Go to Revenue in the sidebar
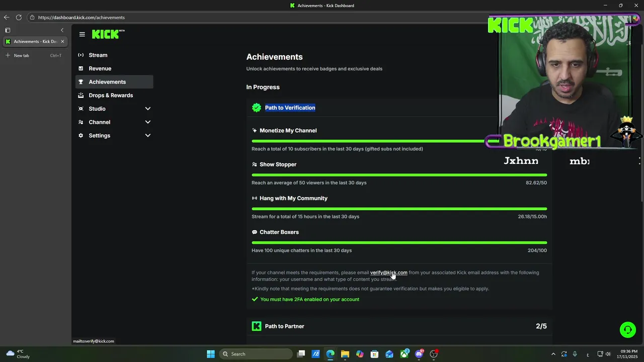The height and width of the screenshot is (362, 644). 100,68
